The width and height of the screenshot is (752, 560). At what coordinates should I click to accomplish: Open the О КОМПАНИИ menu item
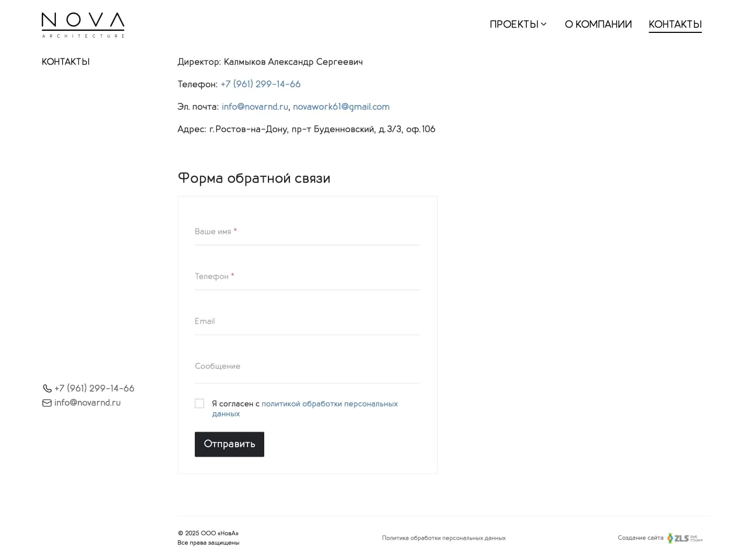point(598,24)
